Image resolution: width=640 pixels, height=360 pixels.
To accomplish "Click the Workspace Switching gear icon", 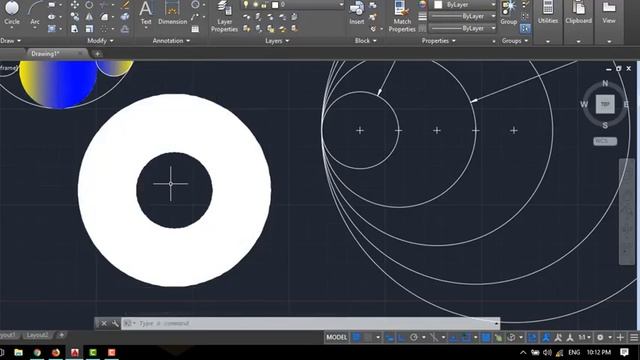I will (x=600, y=338).
